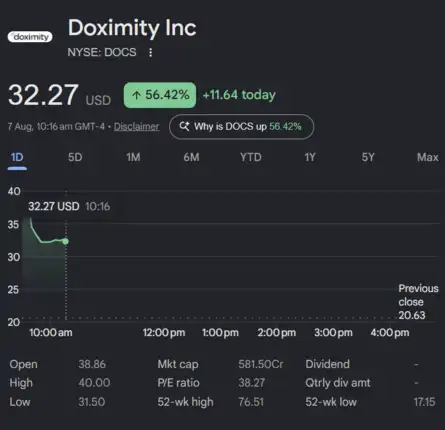Viewport: 445px width, 430px height.
Task: Click the Open value 38.86
Action: pyautogui.click(x=92, y=364)
